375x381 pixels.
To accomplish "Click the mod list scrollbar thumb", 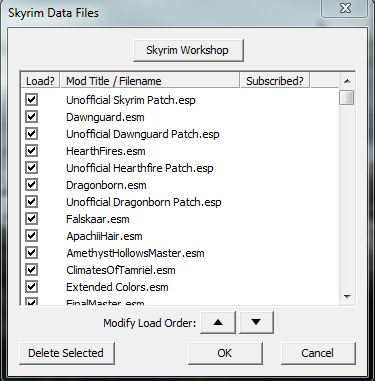I will coord(347,98).
